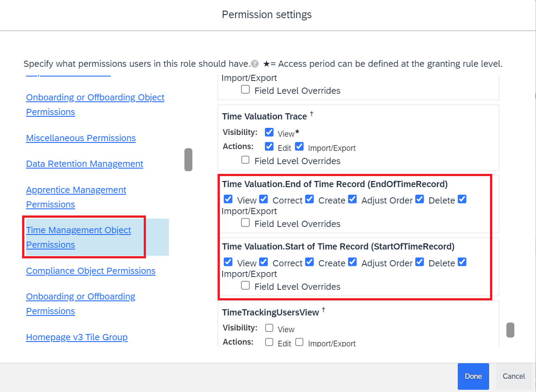Check View for TimeTrackingUsersView
Viewport: 536px width, 392px height.
(x=269, y=328)
